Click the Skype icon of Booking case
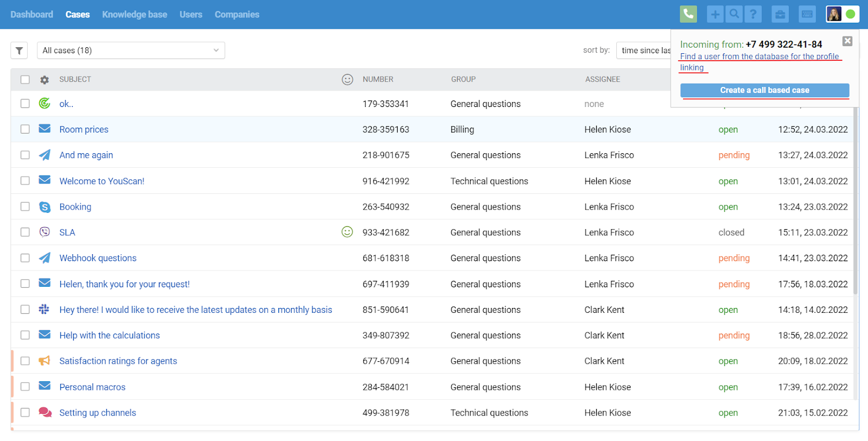This screenshot has height=441, width=868. tap(44, 207)
